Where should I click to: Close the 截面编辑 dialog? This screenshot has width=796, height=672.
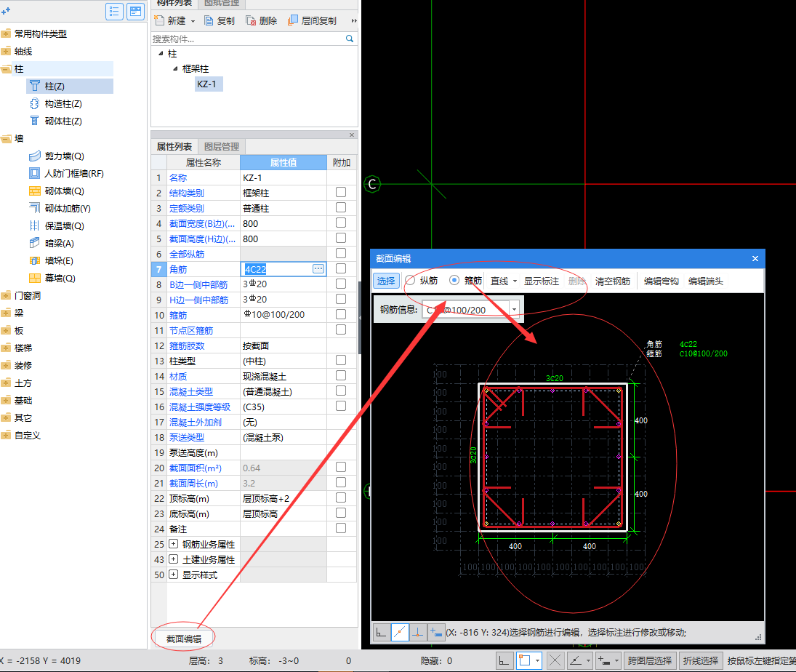pyautogui.click(x=755, y=258)
